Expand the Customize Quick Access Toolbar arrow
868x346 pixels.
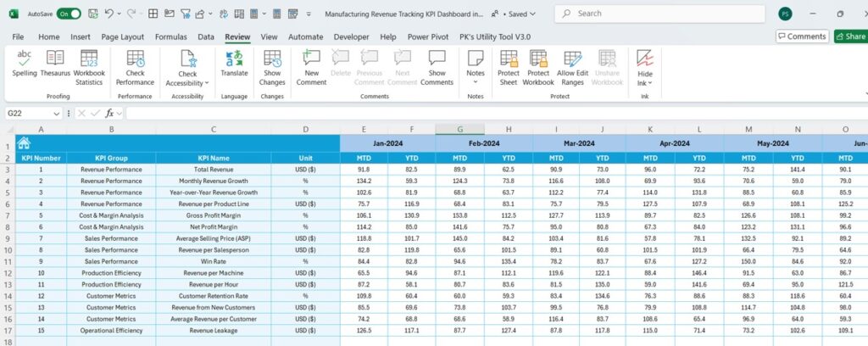[x=309, y=14]
